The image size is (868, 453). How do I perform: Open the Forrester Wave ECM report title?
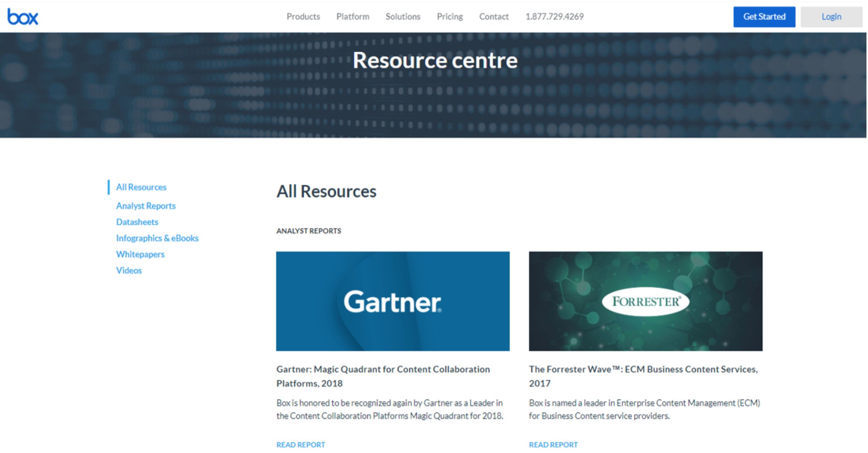tap(643, 376)
